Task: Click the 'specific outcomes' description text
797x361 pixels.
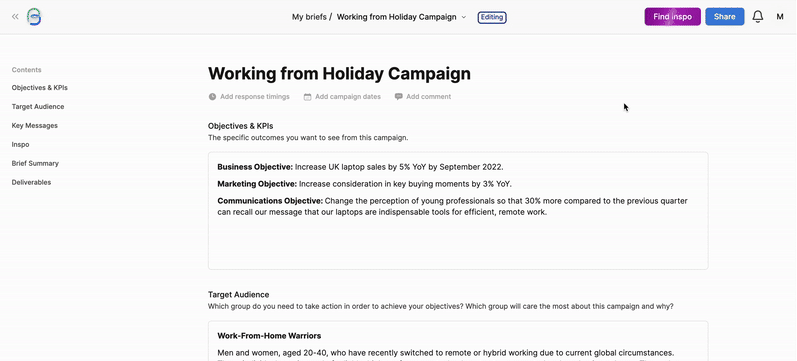Action: point(308,137)
